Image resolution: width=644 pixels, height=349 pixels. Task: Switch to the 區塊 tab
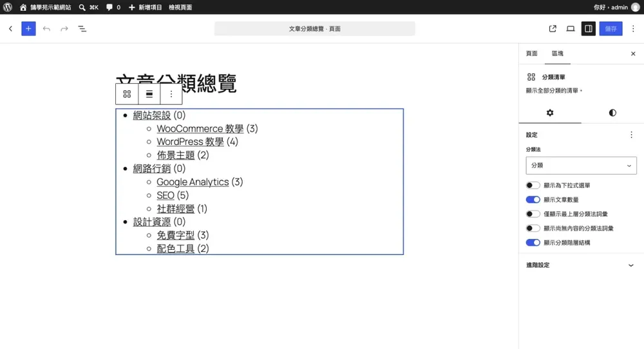557,53
